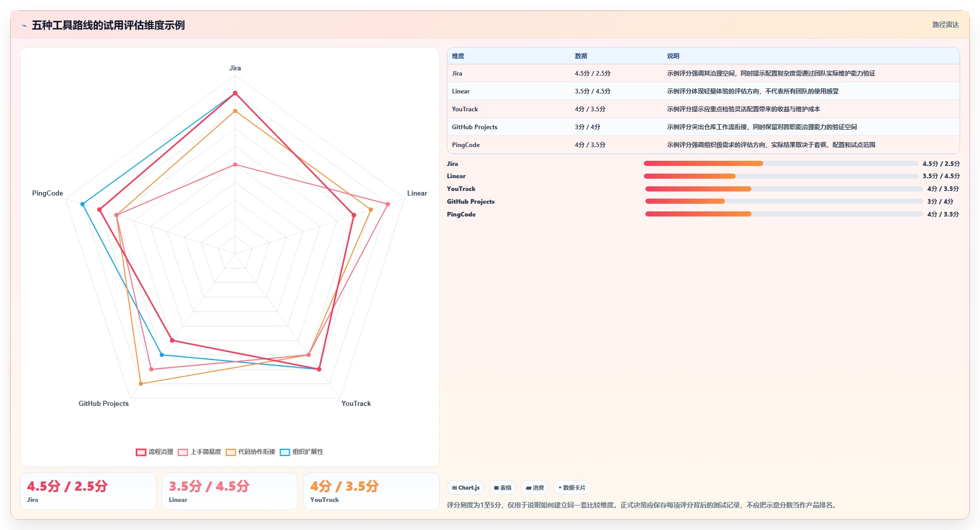Image resolution: width=980 pixels, height=530 pixels.
Task: Click the blue 组织扩展性 point on the PingCode axis
Action: [83, 204]
